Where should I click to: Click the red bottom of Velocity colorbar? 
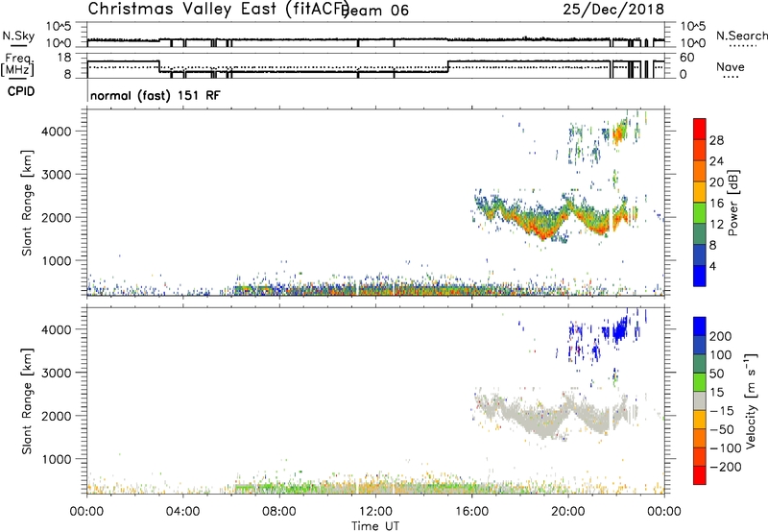(700, 475)
